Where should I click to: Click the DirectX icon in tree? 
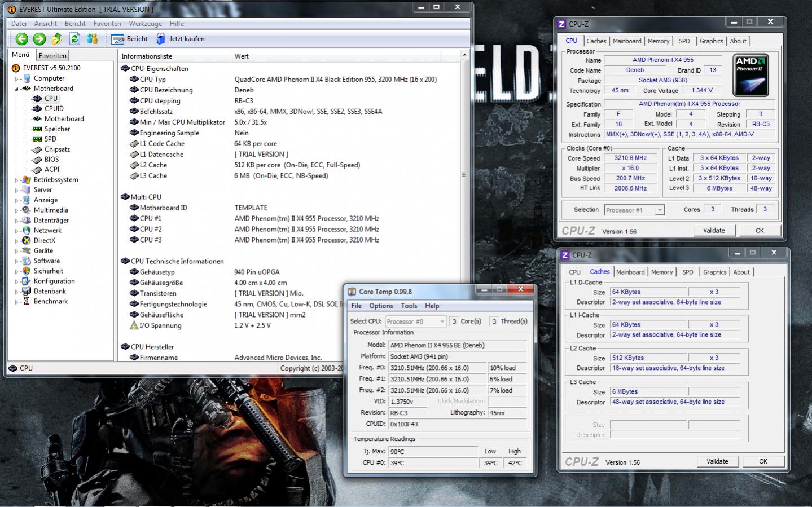(x=27, y=240)
